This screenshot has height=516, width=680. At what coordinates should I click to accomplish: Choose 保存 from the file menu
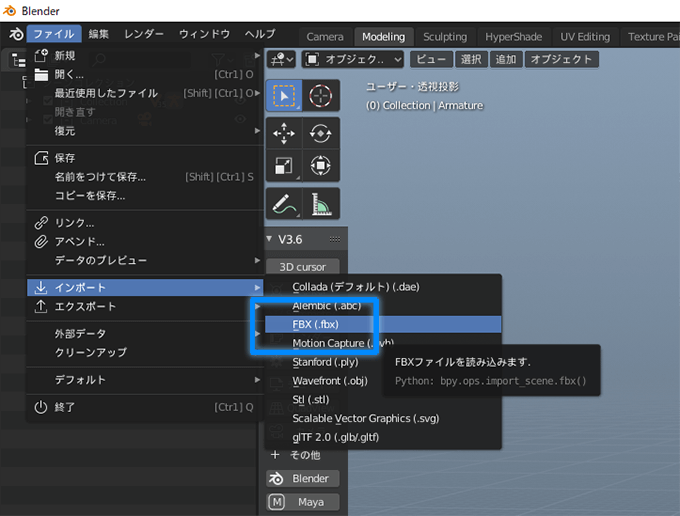click(x=145, y=158)
